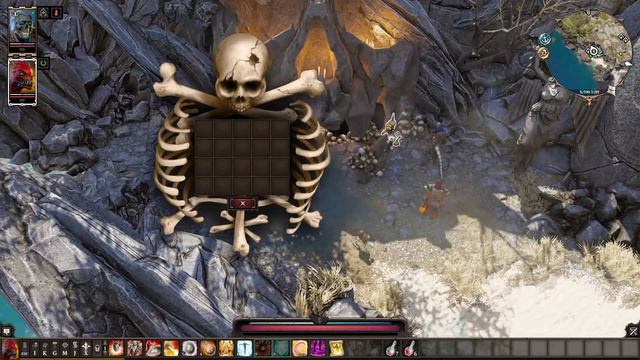Use red winged skill icon

pyautogui.click(x=153, y=349)
